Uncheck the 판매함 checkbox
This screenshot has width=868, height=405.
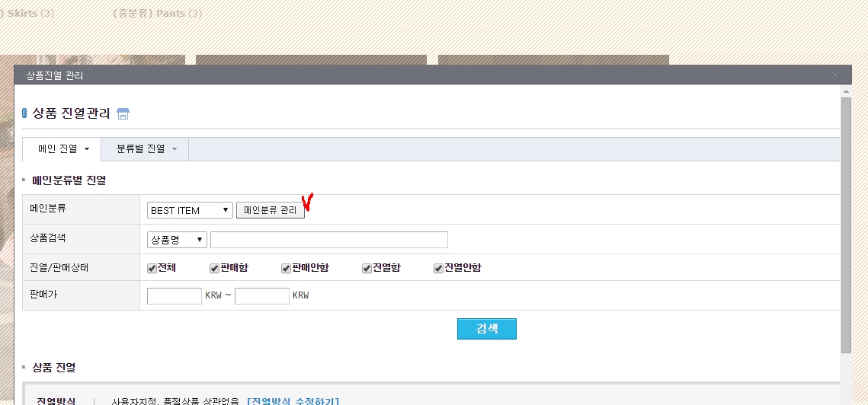215,268
